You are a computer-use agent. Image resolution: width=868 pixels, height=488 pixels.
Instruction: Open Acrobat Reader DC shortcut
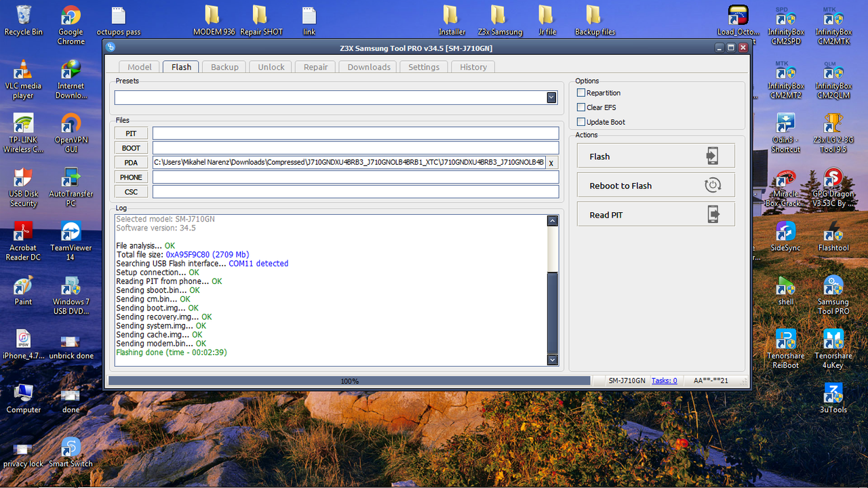tap(23, 241)
